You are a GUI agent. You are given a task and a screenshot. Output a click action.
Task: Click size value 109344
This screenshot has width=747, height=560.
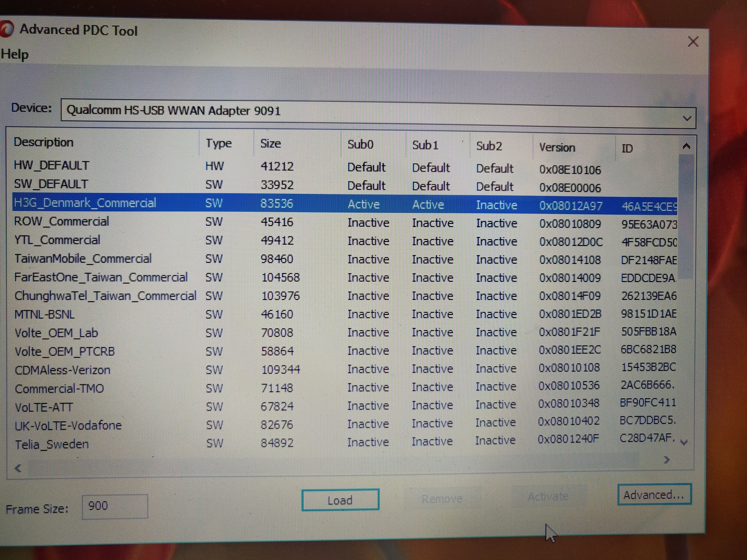point(281,369)
